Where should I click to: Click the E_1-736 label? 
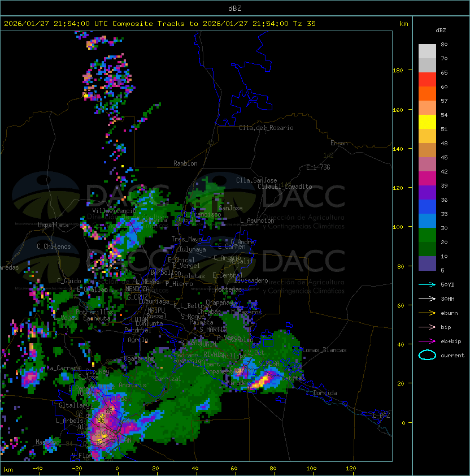tap(318, 167)
